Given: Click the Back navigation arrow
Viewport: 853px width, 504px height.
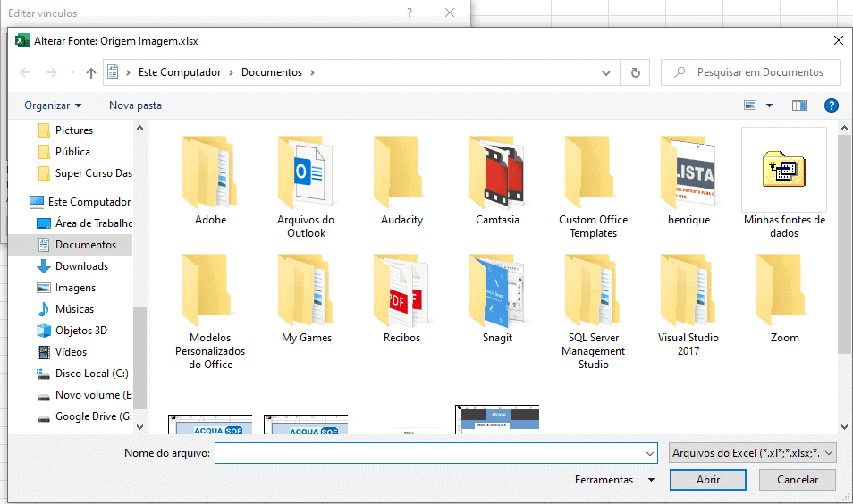Looking at the screenshot, I should click(25, 72).
